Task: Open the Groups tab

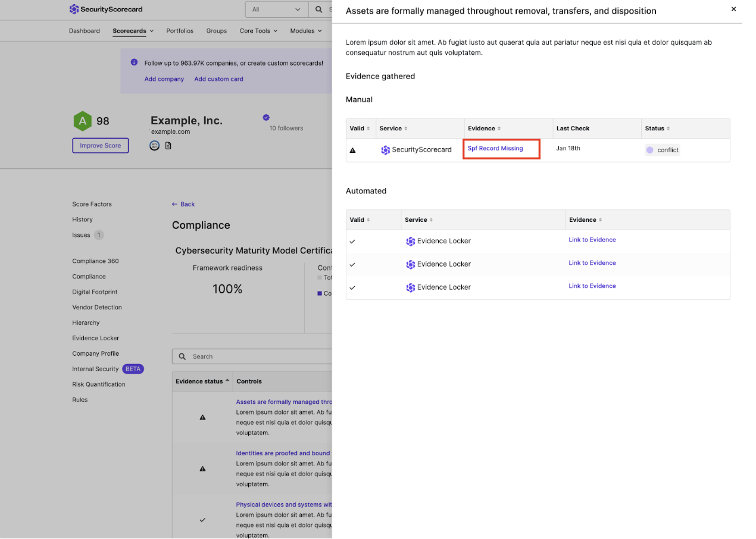Action: coord(217,31)
